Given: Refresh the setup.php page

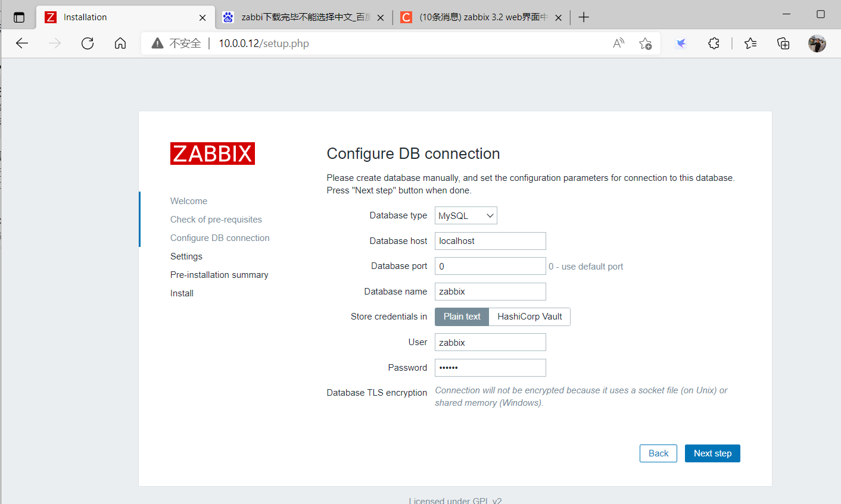Looking at the screenshot, I should click(x=87, y=43).
